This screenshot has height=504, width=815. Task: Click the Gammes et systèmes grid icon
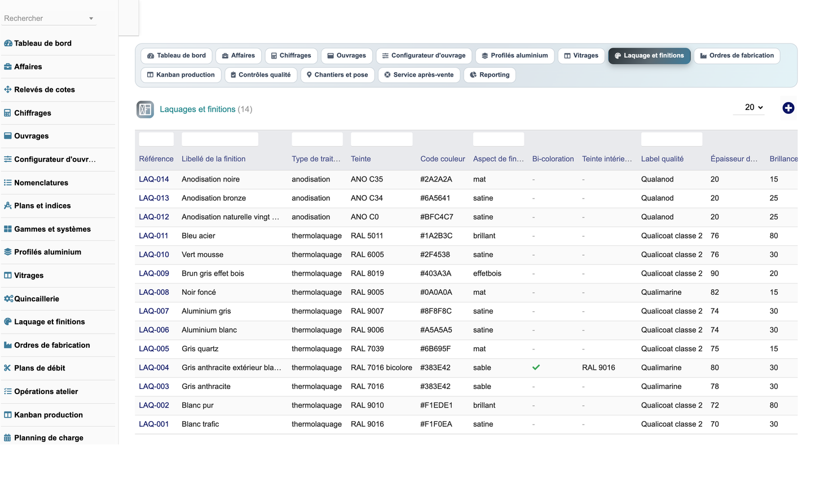tap(8, 229)
